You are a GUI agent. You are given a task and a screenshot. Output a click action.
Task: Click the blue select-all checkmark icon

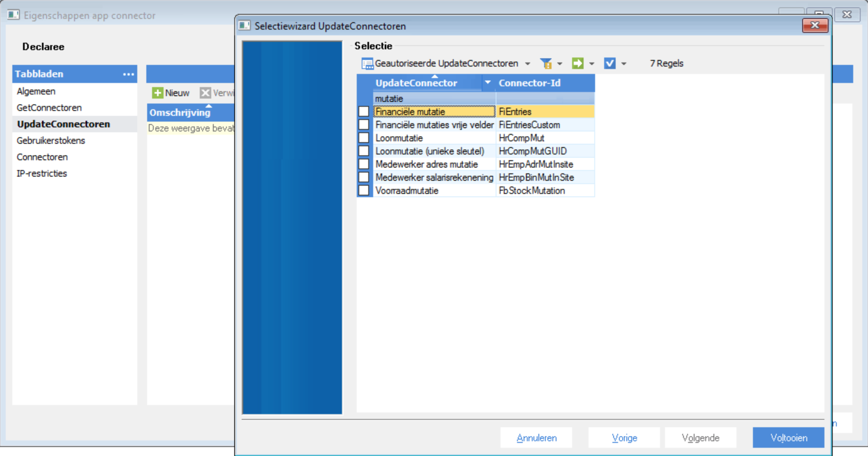609,64
